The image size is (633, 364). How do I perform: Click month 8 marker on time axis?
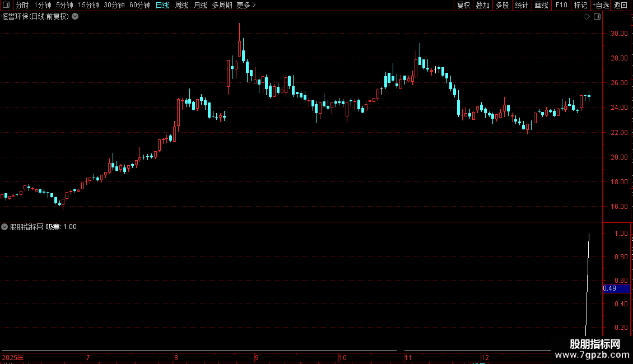click(x=176, y=357)
